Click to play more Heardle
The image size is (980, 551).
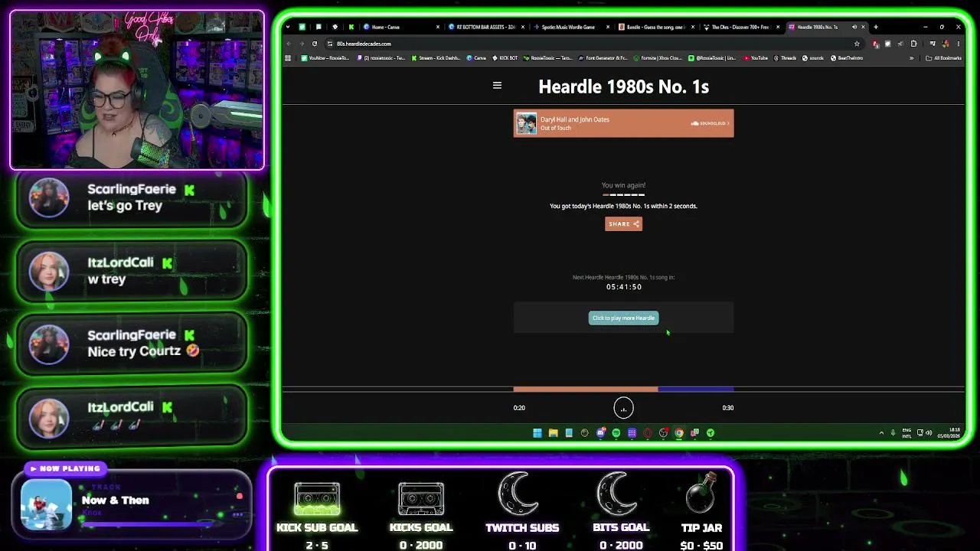coord(623,318)
